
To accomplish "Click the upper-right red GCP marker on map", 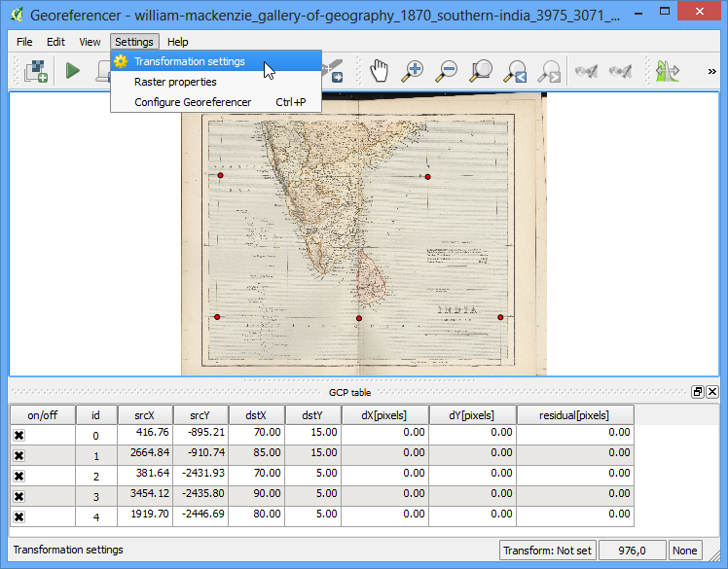I will tap(427, 177).
